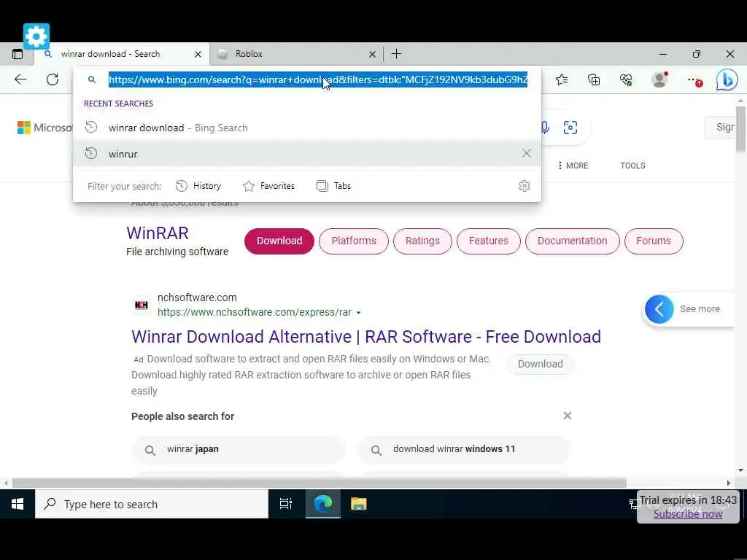Viewport: 747px width, 560px height.
Task: Select the Ratings pill
Action: point(422,241)
